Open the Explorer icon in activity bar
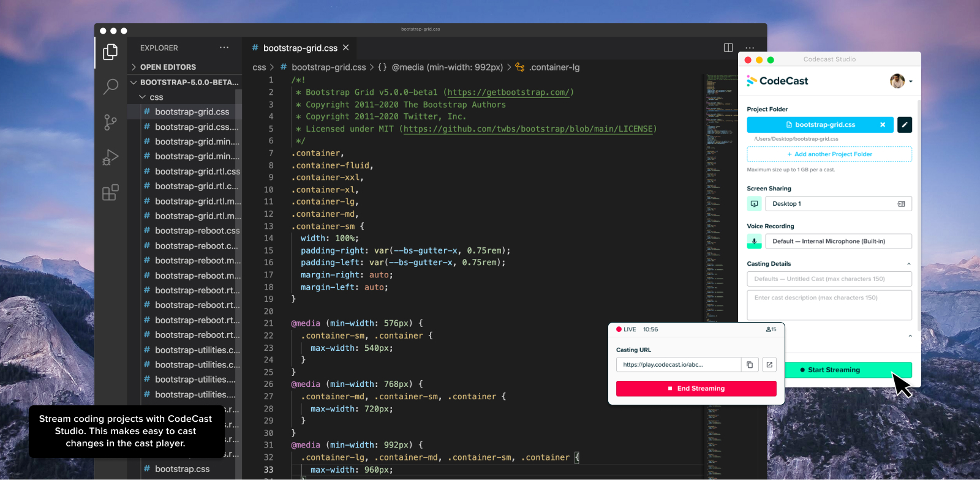Image resolution: width=980 pixels, height=480 pixels. click(x=110, y=52)
